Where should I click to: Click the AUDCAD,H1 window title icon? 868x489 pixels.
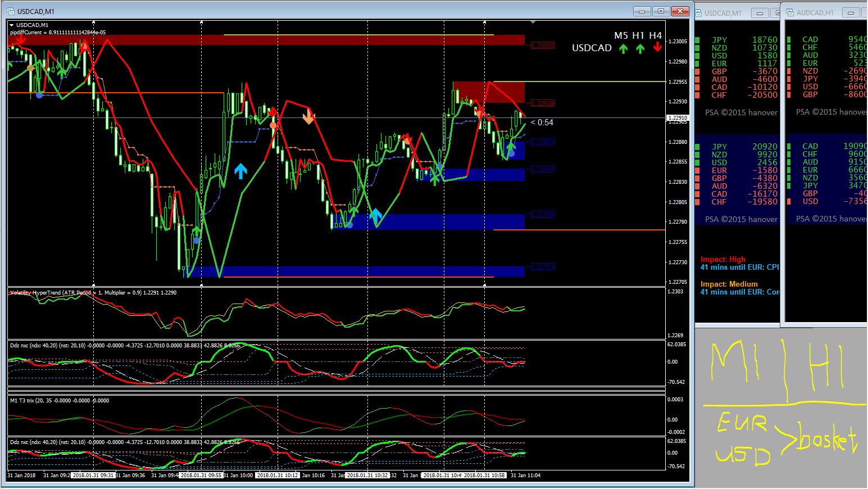(x=790, y=13)
